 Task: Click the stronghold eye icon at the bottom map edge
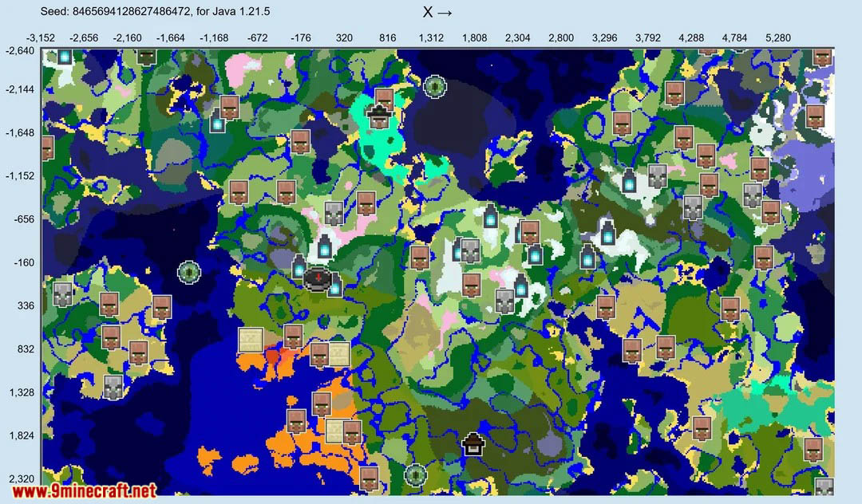(x=415, y=475)
